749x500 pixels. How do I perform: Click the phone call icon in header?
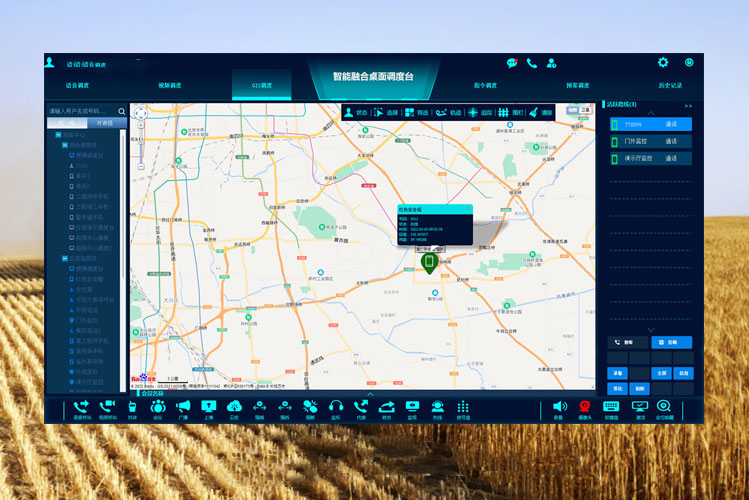click(x=532, y=63)
